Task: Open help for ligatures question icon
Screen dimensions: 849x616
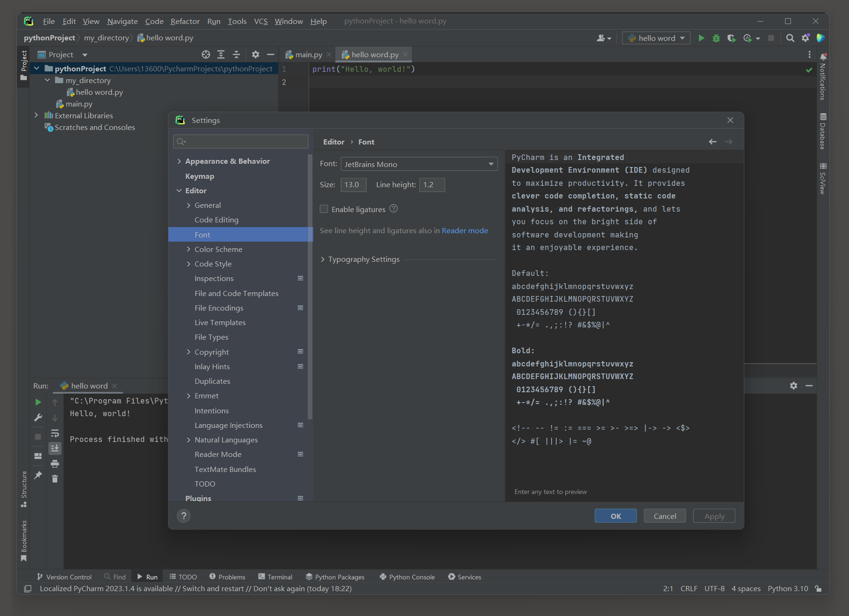Action: [394, 209]
